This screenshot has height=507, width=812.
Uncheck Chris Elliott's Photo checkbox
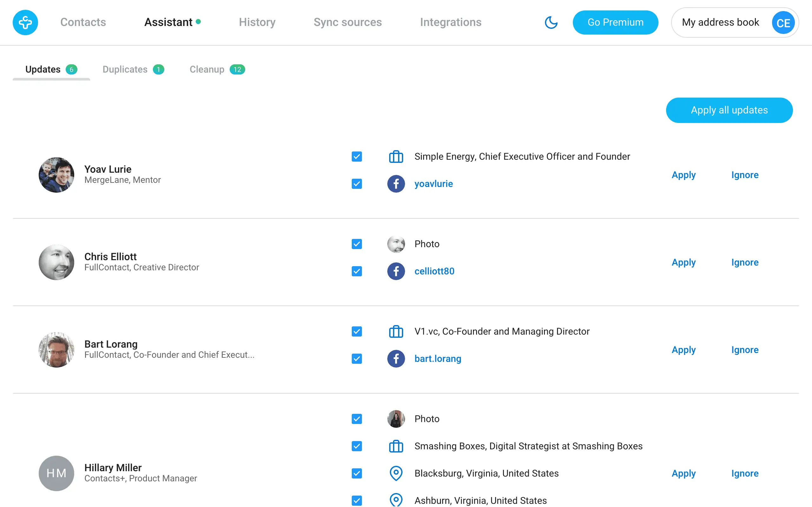[357, 244]
